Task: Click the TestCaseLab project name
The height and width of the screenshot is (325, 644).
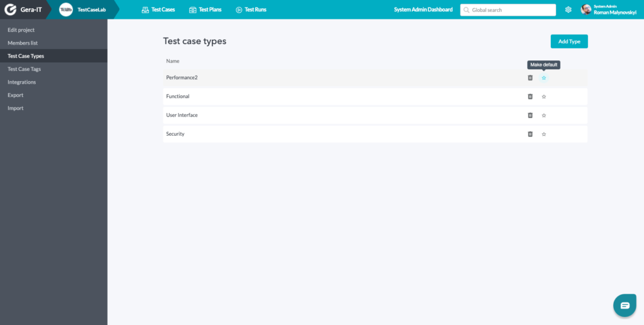Action: point(92,9)
